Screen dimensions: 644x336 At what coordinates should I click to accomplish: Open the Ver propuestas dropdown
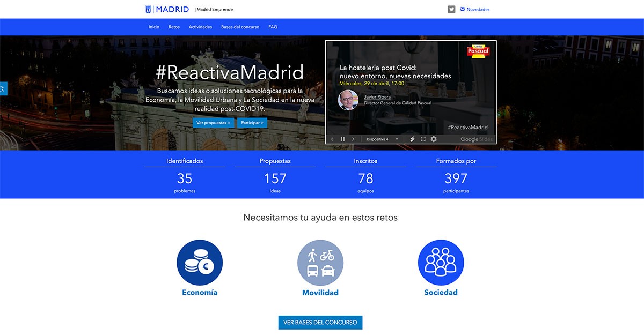(214, 123)
